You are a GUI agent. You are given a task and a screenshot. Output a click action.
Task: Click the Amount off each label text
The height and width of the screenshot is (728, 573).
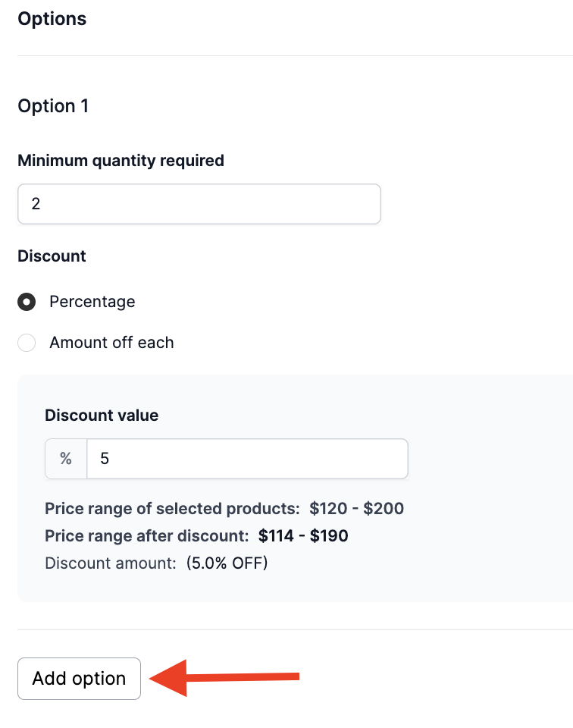click(112, 343)
